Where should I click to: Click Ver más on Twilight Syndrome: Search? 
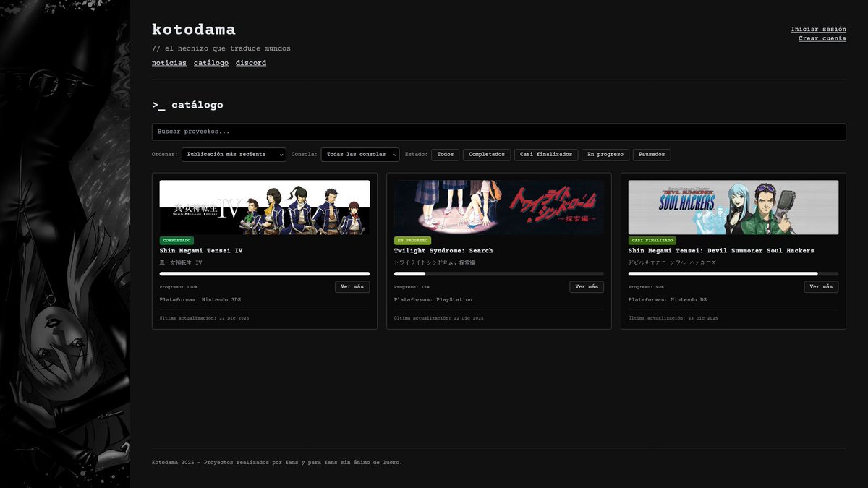(587, 287)
